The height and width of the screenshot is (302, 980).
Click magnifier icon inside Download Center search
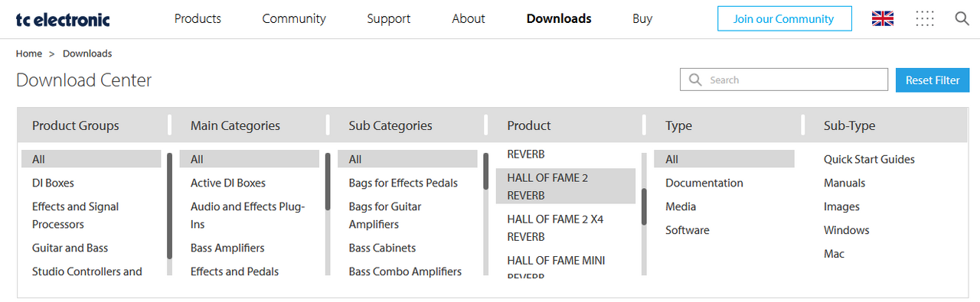click(695, 80)
